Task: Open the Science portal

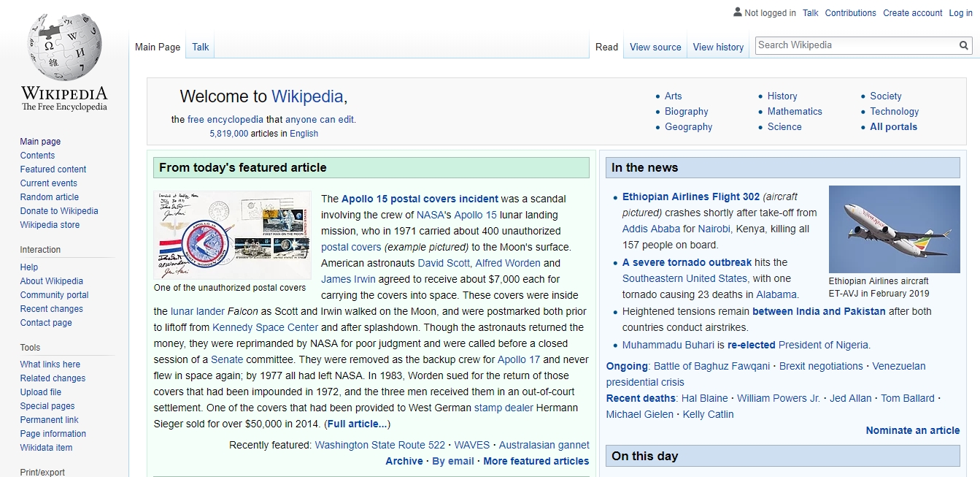Action: pyautogui.click(x=784, y=127)
